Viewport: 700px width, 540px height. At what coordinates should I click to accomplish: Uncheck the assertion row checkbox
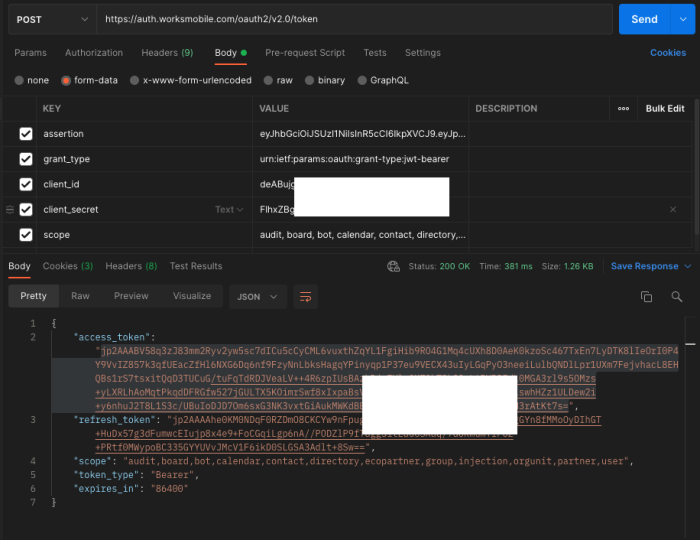26,134
